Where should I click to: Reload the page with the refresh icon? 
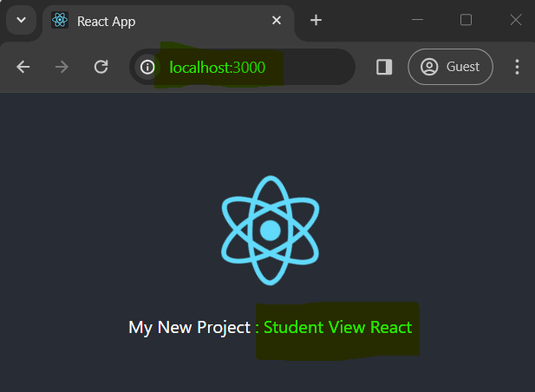point(101,67)
